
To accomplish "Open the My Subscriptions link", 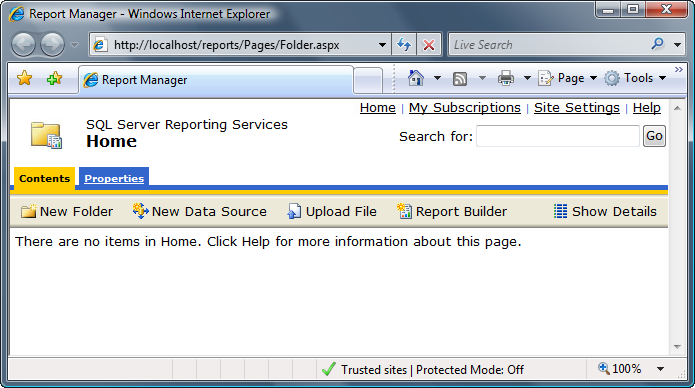I will pos(465,108).
